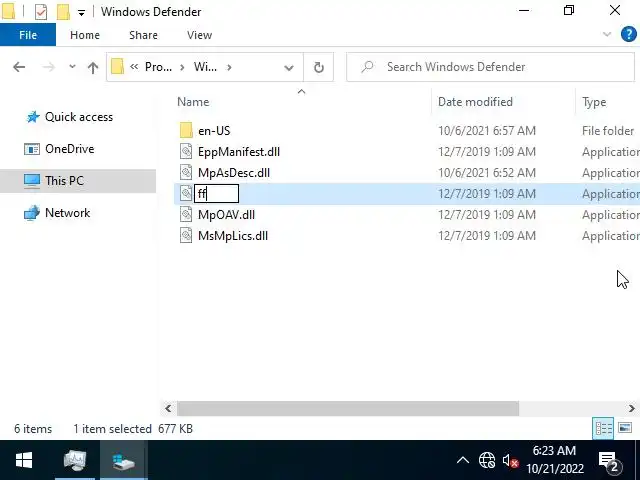Click inside the rename box containing ff
Viewport: 640px width, 480px height.
pyautogui.click(x=216, y=194)
